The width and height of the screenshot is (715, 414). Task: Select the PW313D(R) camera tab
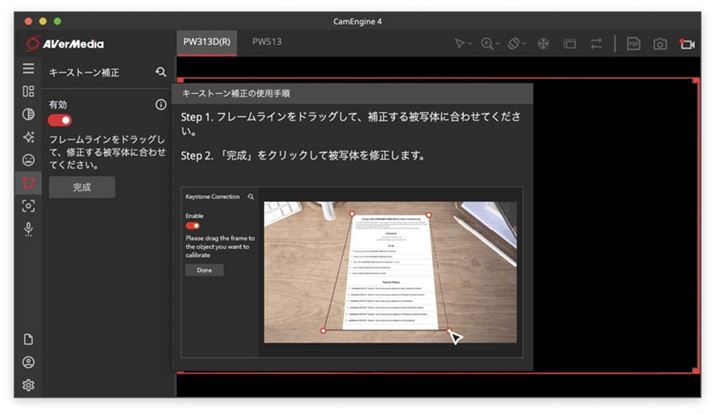pos(206,43)
